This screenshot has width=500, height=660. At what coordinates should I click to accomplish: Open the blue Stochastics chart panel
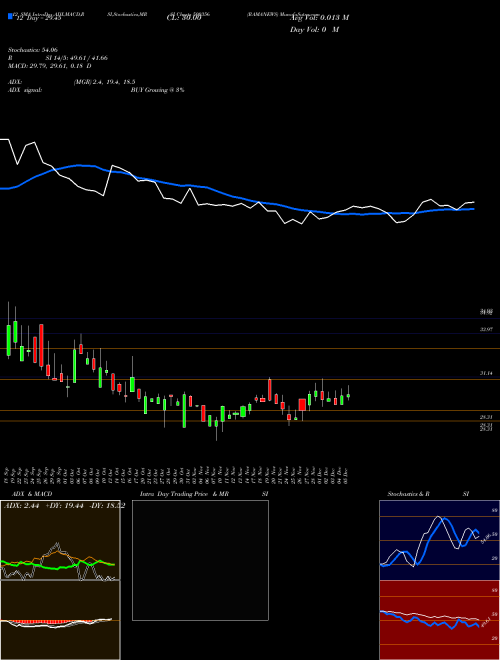pos(439,540)
